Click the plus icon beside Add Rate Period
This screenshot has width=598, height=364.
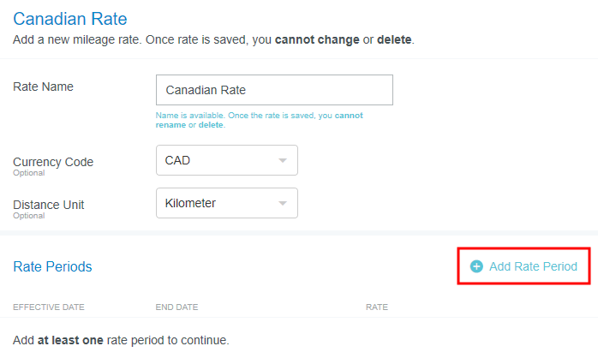tap(476, 266)
